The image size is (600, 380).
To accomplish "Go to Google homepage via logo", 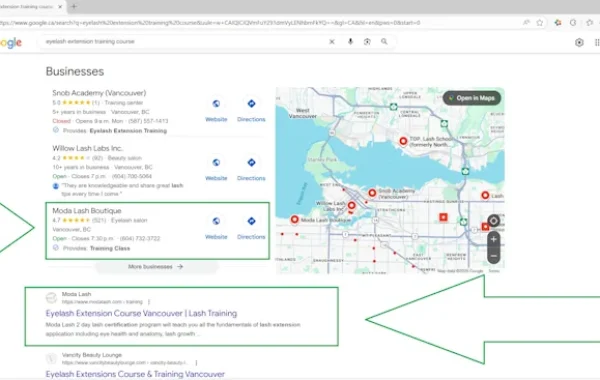I will point(11,42).
